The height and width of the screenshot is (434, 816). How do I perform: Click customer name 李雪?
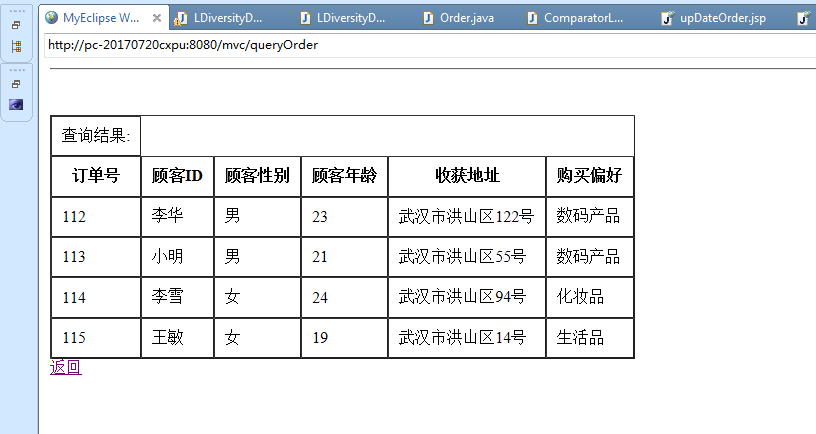pyautogui.click(x=168, y=297)
